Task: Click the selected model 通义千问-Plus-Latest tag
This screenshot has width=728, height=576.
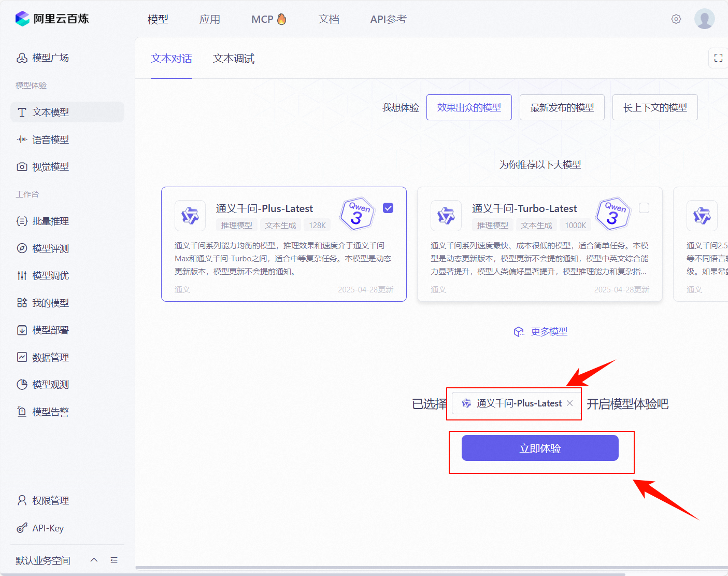Action: click(x=517, y=403)
